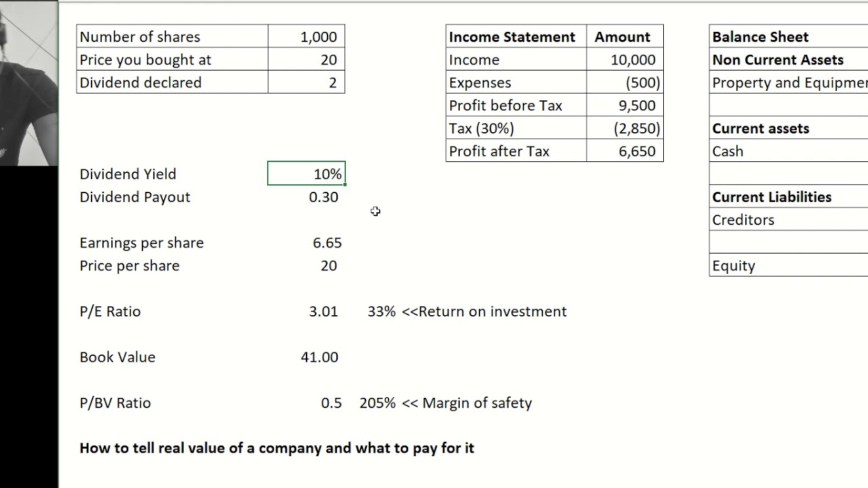Select the Dividend declared value cell
Viewport: 868px width, 488px height.
[x=307, y=83]
